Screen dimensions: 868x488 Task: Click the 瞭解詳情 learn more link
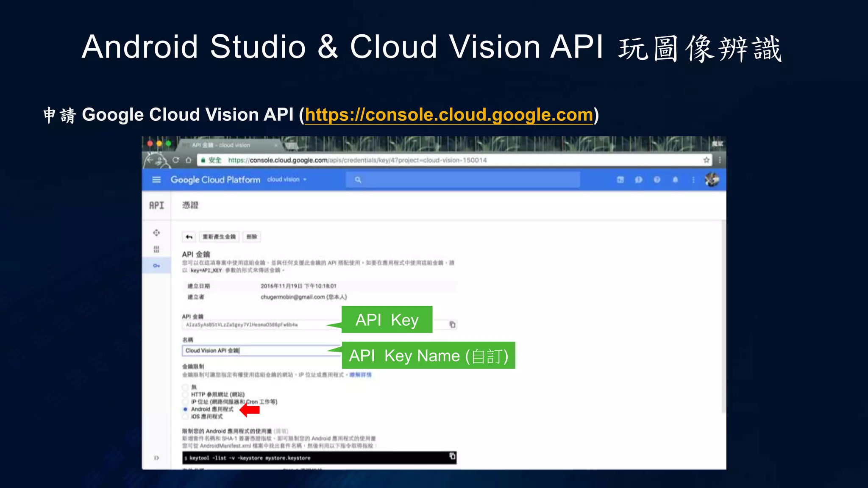[x=360, y=375]
